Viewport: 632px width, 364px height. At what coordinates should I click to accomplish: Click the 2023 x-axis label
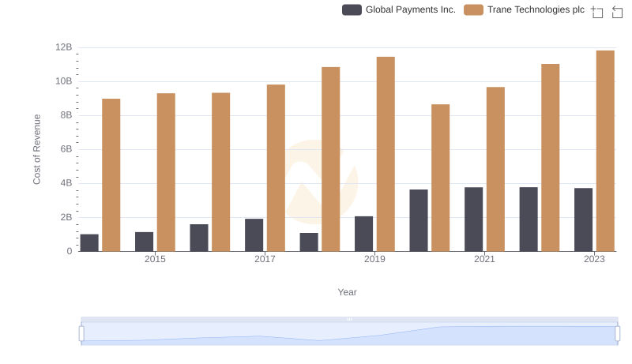595,259
